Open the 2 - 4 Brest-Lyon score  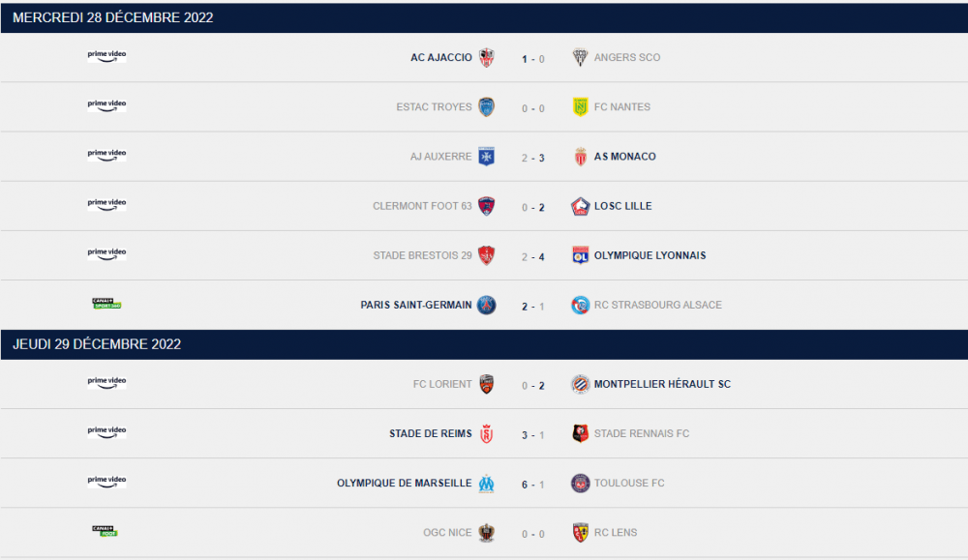pos(532,256)
